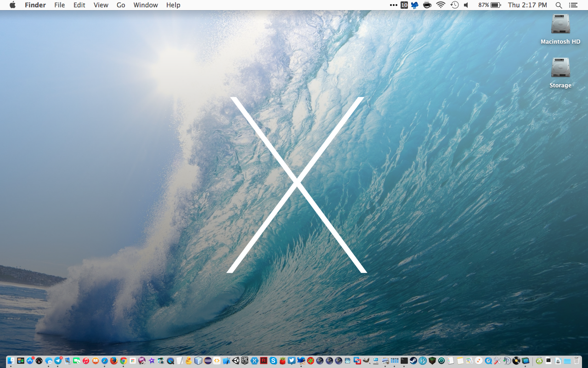Open the Trash in the Dock

pos(577,361)
